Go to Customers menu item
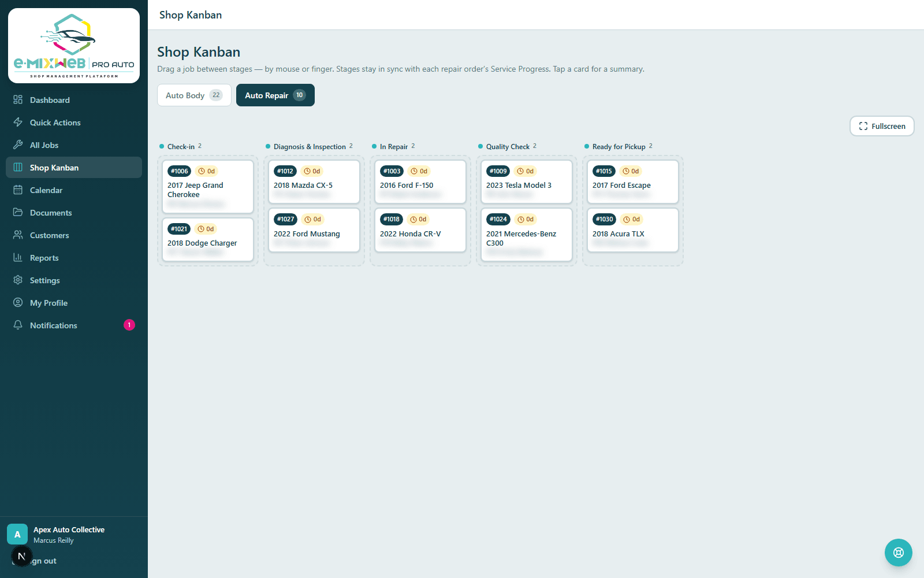Image resolution: width=924 pixels, height=578 pixels. [74, 235]
